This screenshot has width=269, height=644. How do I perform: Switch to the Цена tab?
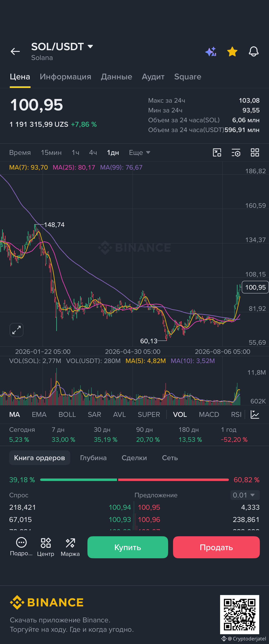pyautogui.click(x=20, y=77)
